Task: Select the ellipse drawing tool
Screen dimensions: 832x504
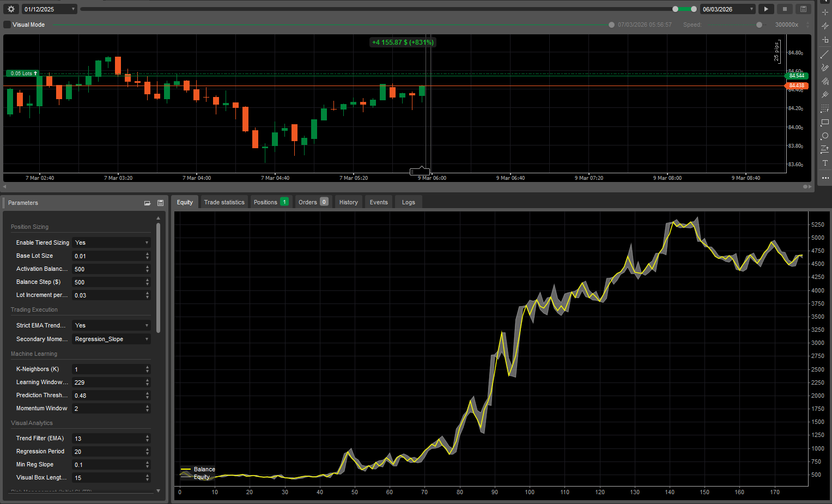Action: 824,136
